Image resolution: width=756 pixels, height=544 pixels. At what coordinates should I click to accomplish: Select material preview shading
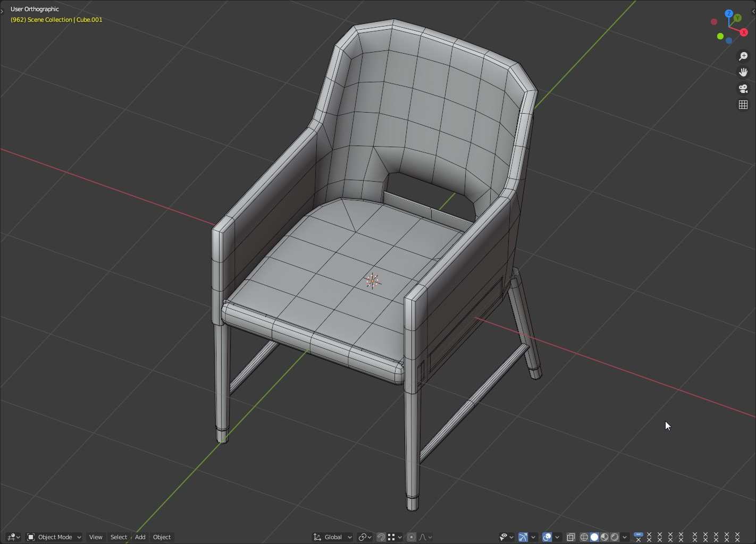point(604,537)
